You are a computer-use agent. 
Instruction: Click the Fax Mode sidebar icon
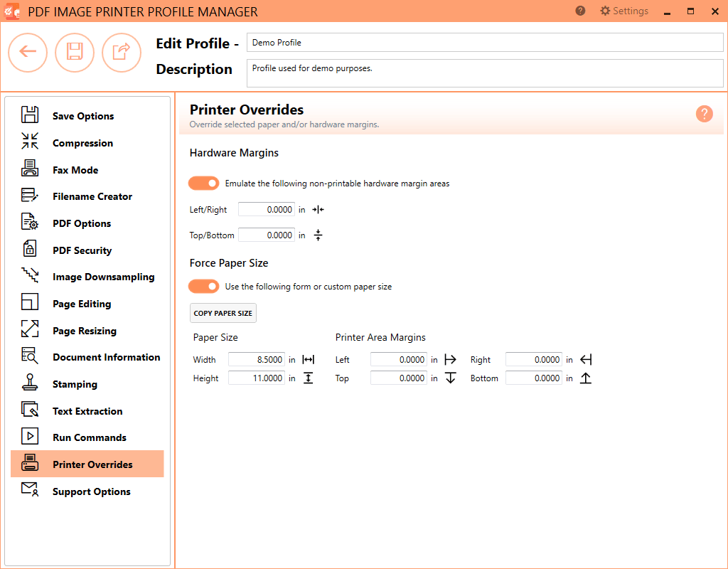pos(29,169)
